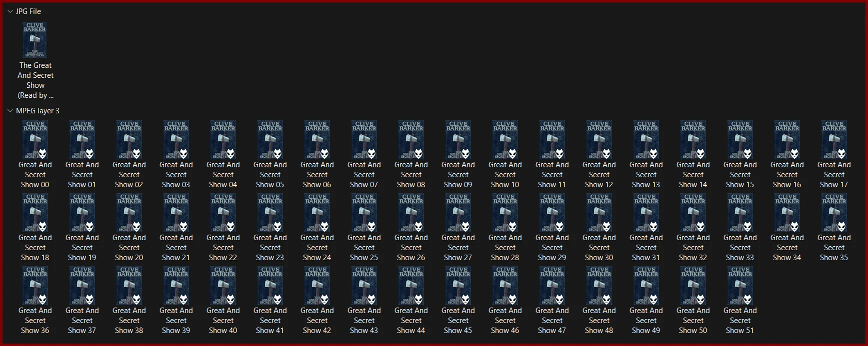Choose Great And Secret Show 46 icon

coord(505,286)
